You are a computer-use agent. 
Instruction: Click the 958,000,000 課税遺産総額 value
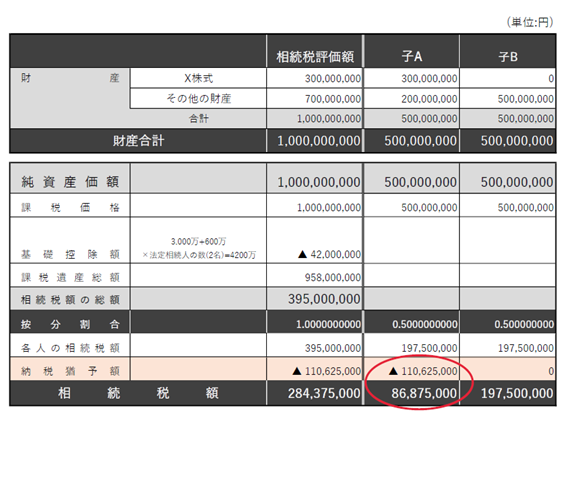[333, 277]
